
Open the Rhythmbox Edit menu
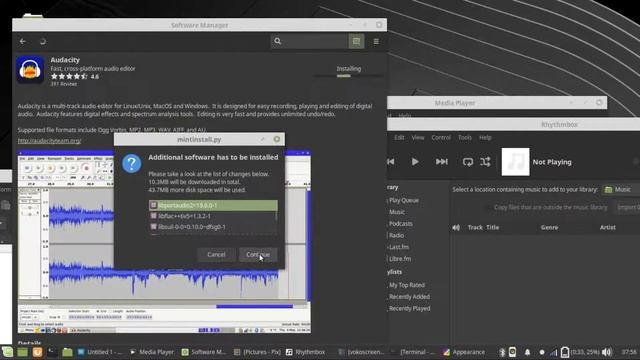[x=399, y=138]
